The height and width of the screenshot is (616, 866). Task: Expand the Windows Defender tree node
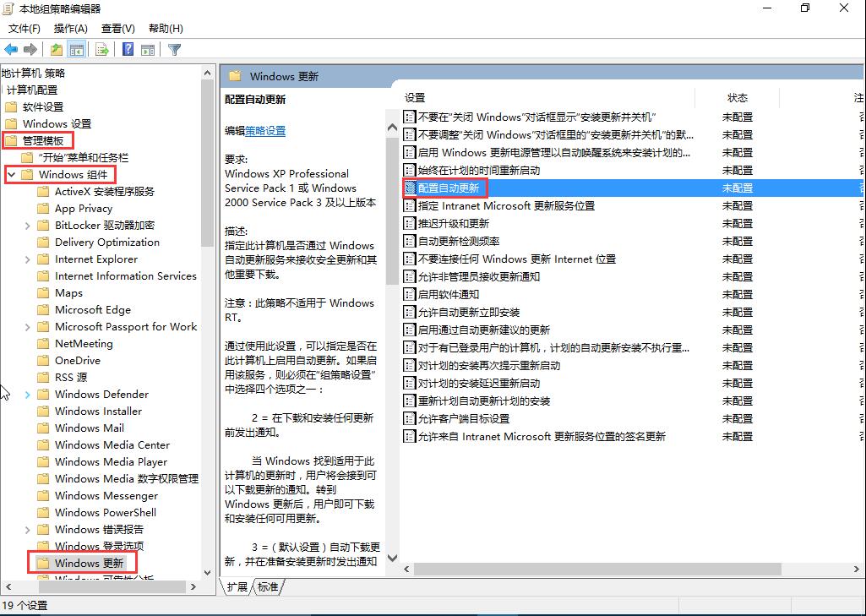pos(25,394)
